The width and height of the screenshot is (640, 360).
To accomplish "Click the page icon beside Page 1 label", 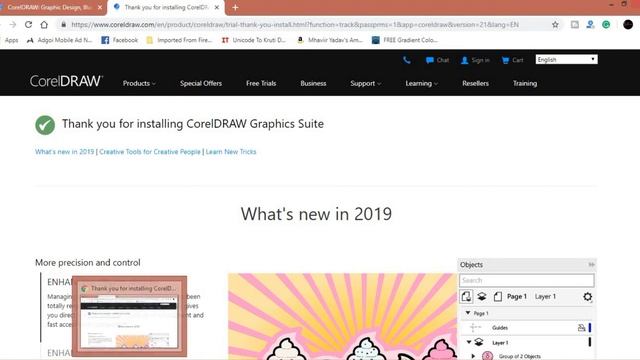I will pyautogui.click(x=498, y=296).
